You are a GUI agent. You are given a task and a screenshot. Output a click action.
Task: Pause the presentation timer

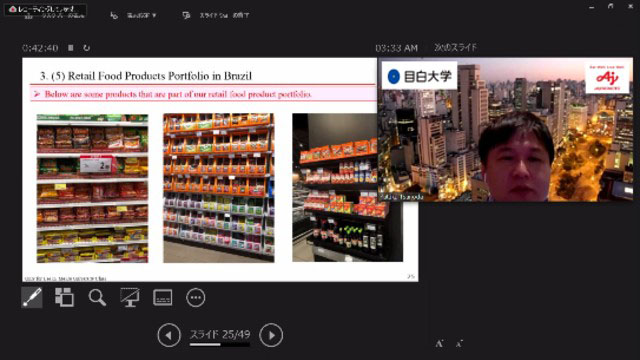point(71,48)
